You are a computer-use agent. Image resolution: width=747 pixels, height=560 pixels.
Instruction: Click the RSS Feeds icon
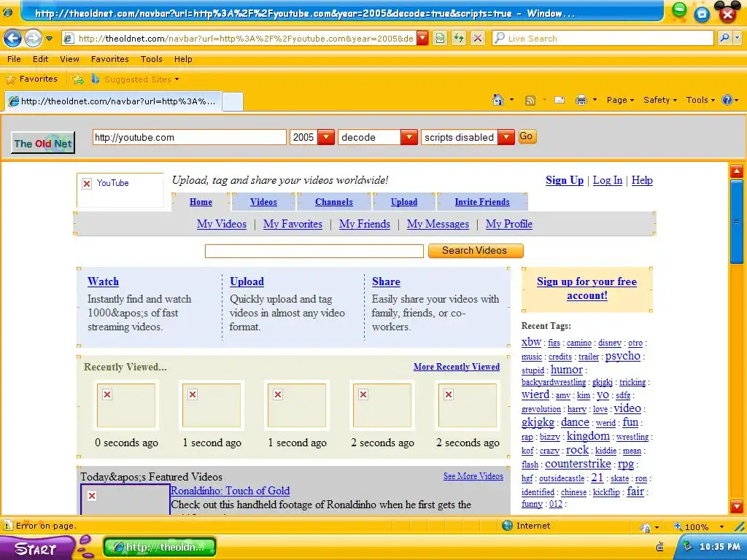pyautogui.click(x=530, y=100)
